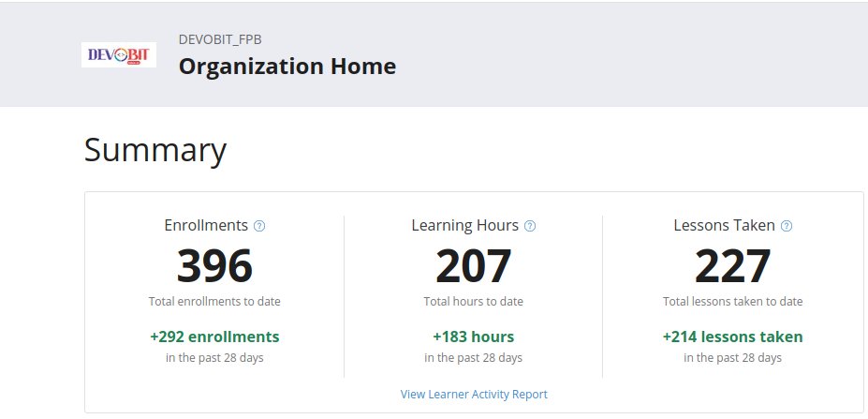Open the Learning Hours help tooltip icon

click(x=530, y=226)
